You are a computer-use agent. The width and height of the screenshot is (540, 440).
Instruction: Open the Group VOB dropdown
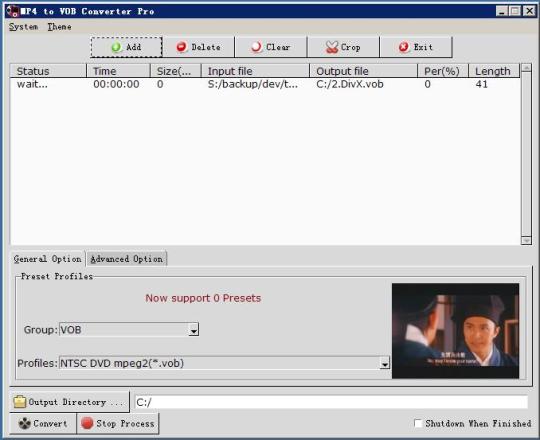(x=194, y=330)
